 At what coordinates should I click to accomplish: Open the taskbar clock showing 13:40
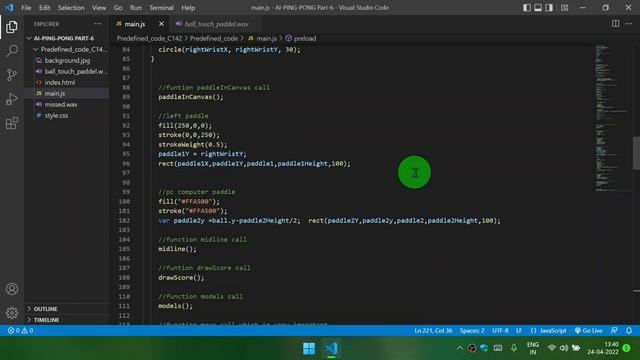tap(603, 348)
